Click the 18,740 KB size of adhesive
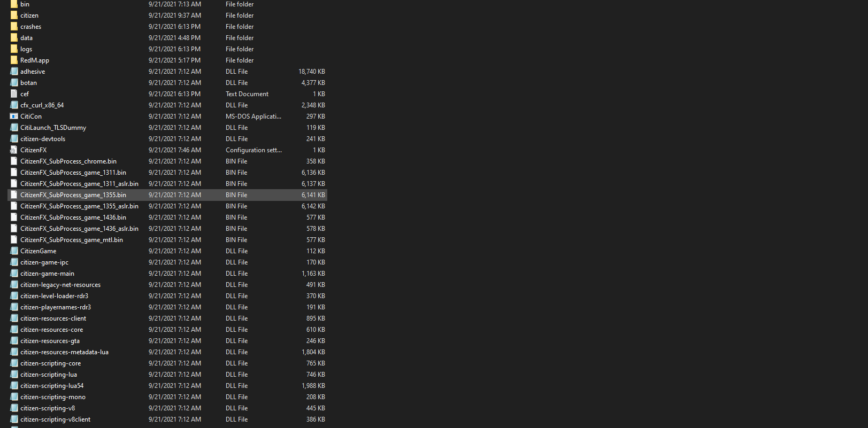 click(x=312, y=71)
